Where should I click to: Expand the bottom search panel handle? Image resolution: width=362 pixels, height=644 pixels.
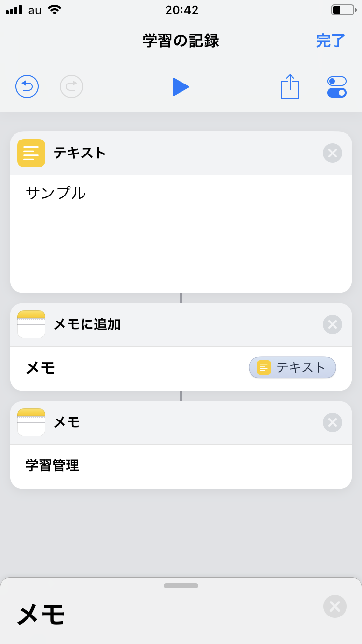point(181,586)
